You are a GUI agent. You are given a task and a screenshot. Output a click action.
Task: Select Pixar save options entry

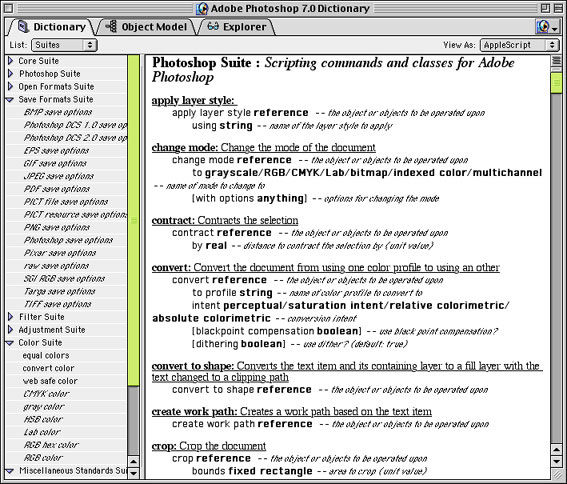click(60, 253)
